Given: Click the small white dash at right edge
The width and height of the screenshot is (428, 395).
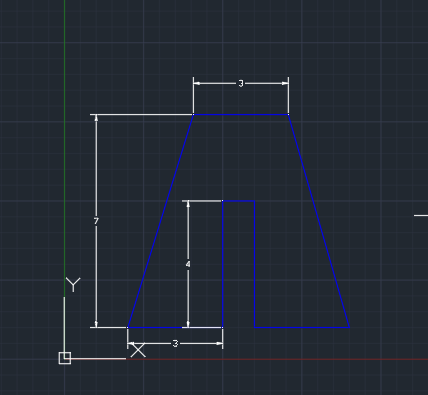Looking at the screenshot, I should point(421,216).
